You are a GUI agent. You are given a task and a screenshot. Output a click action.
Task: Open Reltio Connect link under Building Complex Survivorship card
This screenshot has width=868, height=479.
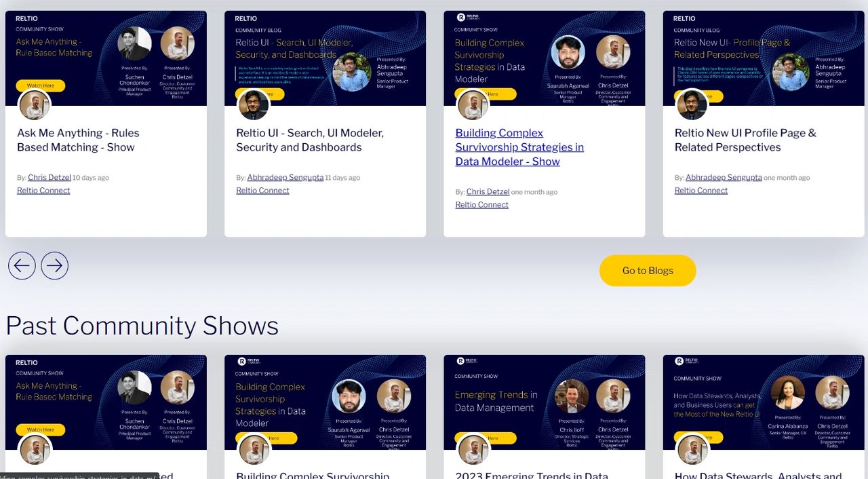481,205
